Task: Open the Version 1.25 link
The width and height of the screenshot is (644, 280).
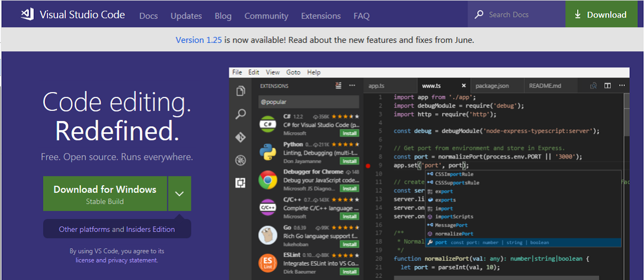Action: (x=198, y=40)
